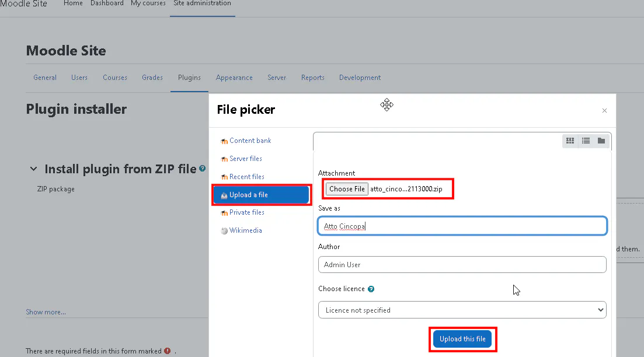This screenshot has width=644, height=357.
Task: Open the Licence not specified dropdown
Action: click(x=462, y=310)
